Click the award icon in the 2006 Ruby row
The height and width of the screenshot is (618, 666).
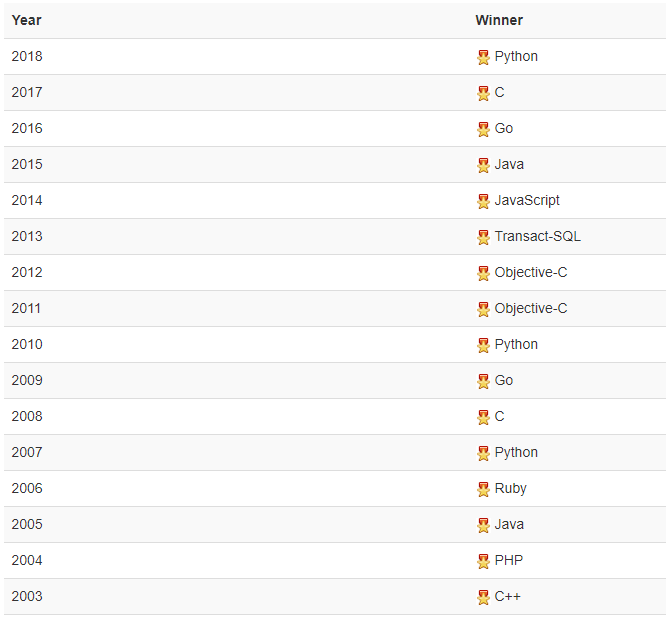coord(483,489)
